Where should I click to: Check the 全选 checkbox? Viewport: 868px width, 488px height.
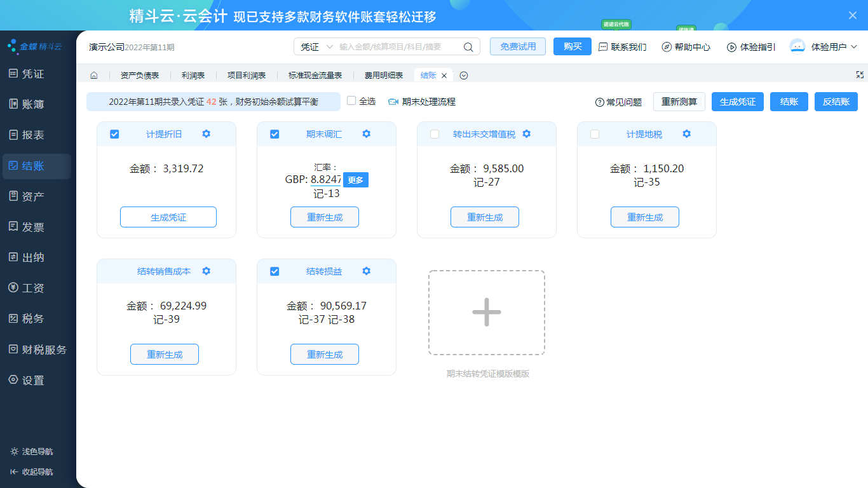pyautogui.click(x=351, y=101)
